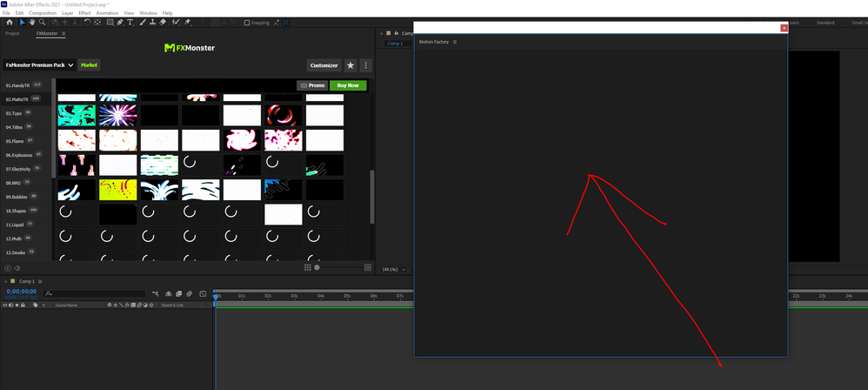Enable the Snapping checkbox
This screenshot has height=390, width=868.
[x=247, y=23]
